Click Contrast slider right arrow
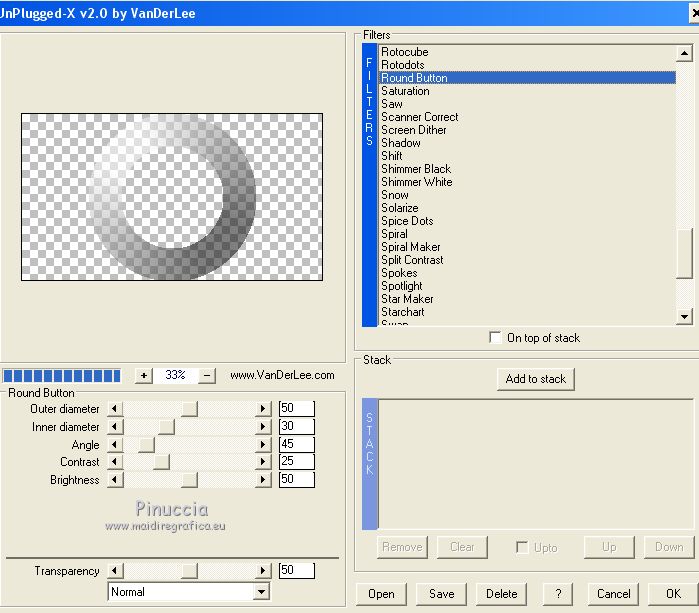 (264, 462)
